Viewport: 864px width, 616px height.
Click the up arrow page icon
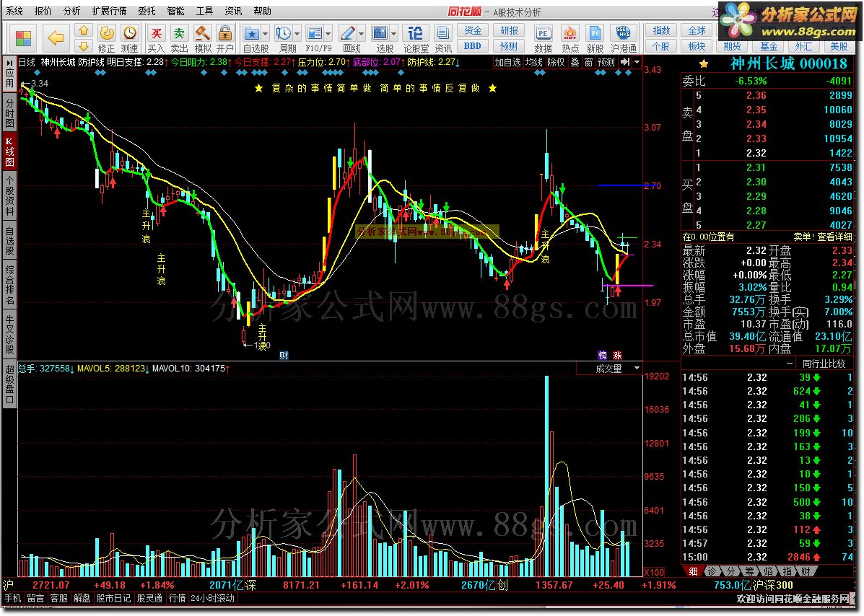(84, 30)
